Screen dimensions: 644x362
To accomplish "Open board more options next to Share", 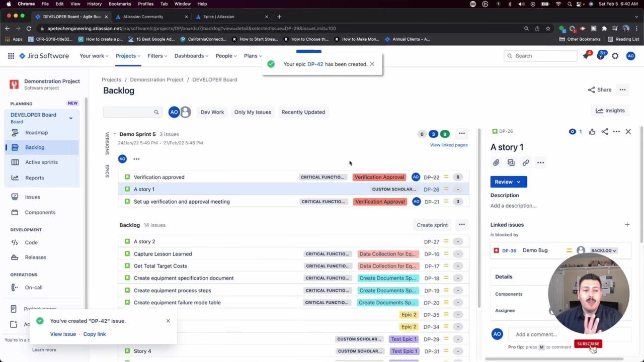I will pyautogui.click(x=622, y=89).
